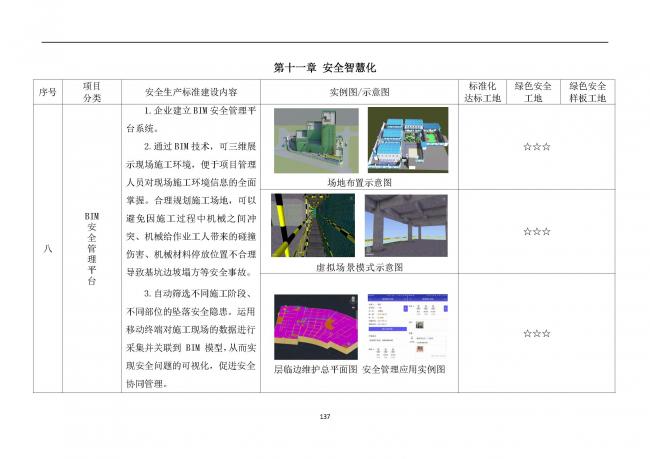Click the page number 137
This screenshot has width=650, height=459.
click(324, 415)
